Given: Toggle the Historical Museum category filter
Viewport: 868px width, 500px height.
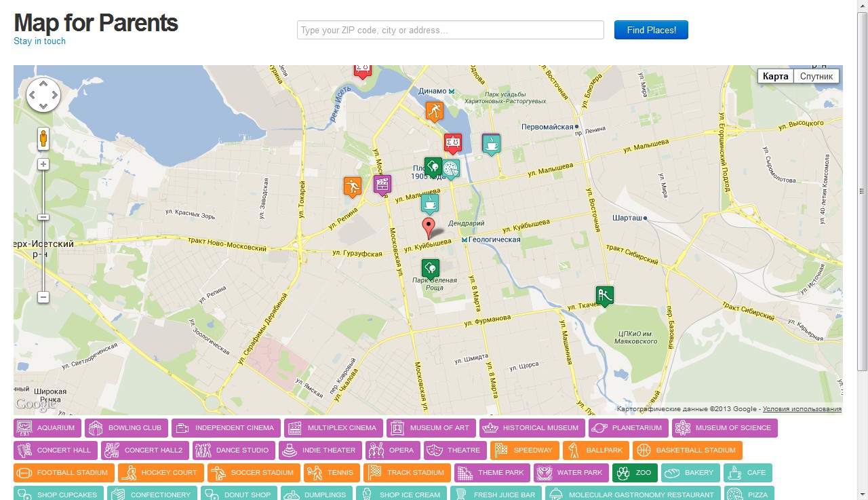Looking at the screenshot, I should [532, 428].
